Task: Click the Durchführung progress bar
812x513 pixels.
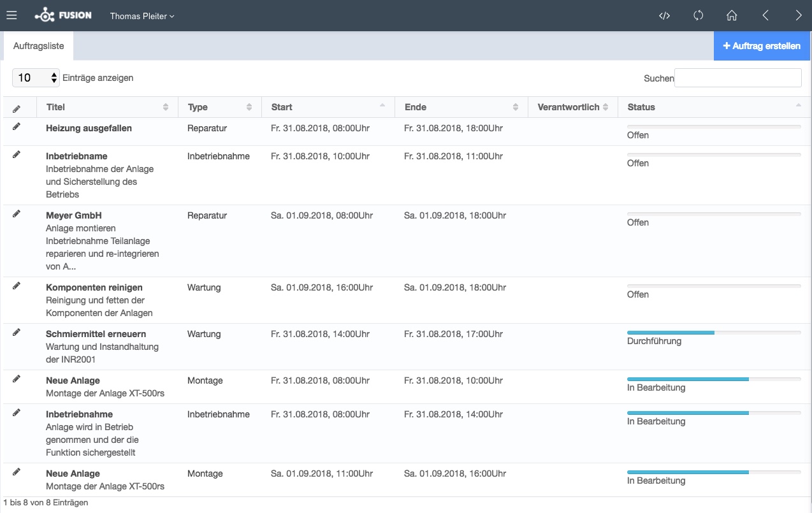Action: click(x=714, y=333)
